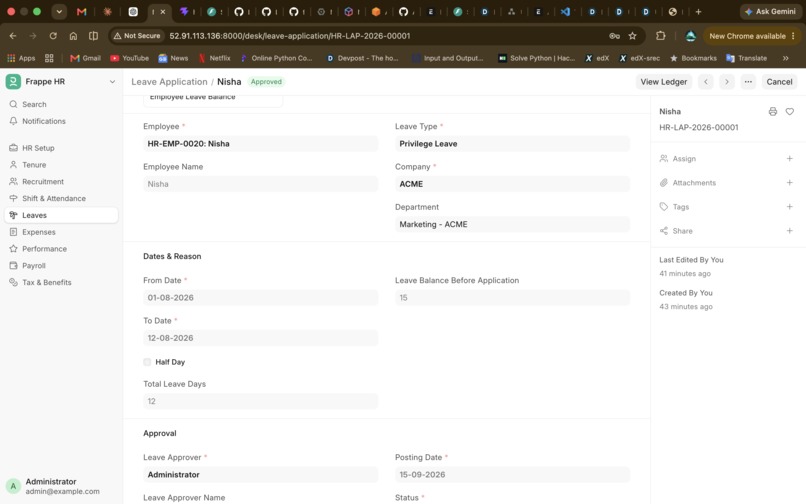Reload the page with the refresh icon

[53, 36]
